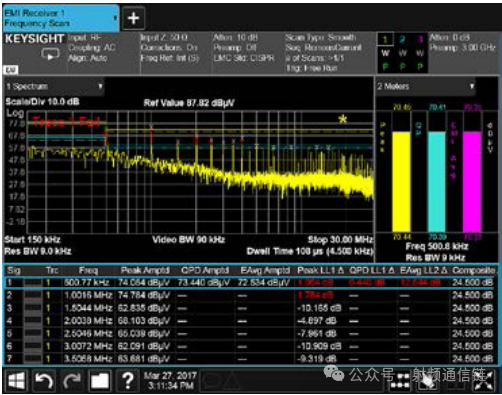The width and height of the screenshot is (502, 395).
Task: Add a new screen with the plus icon
Action: (x=134, y=18)
